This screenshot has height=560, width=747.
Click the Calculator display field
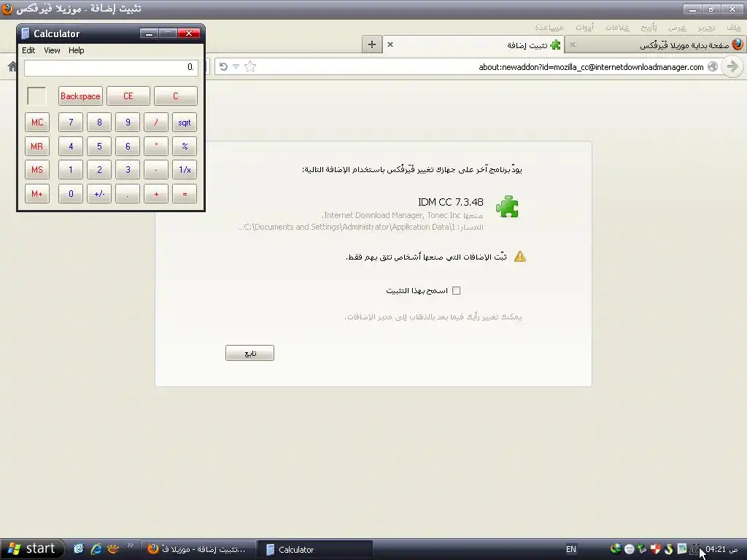(x=111, y=68)
